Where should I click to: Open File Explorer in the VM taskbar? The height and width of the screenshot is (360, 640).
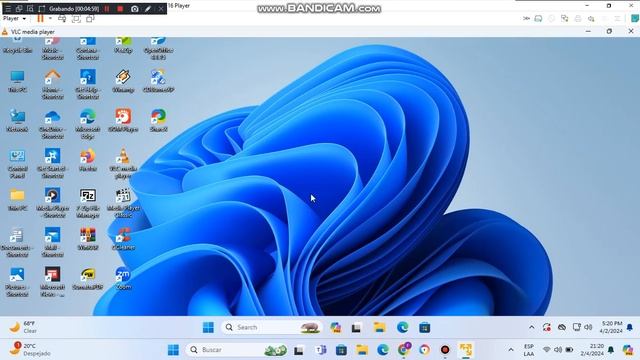point(380,327)
